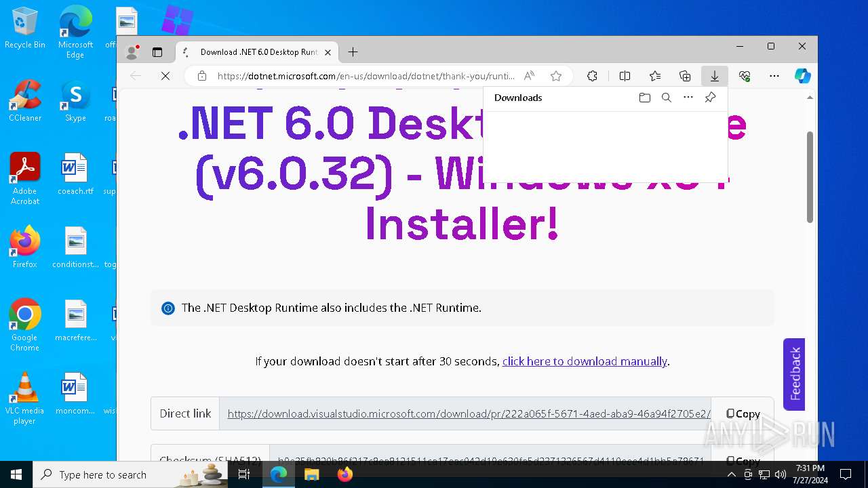
Task: Show hidden system tray icons
Action: point(731,474)
